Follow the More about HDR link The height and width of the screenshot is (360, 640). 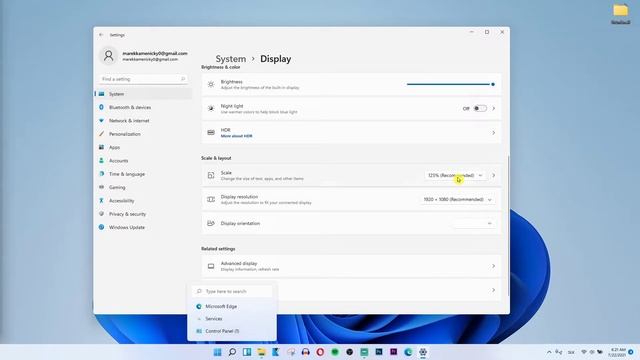coord(236,136)
